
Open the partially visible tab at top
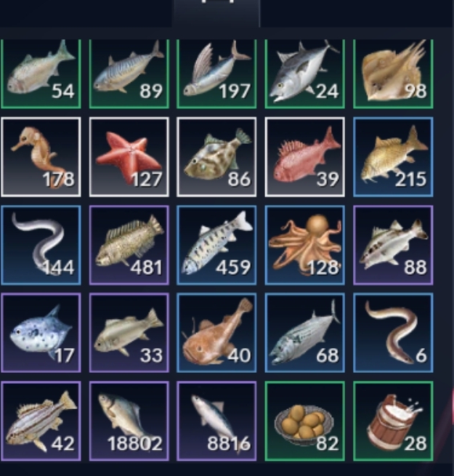click(216, 13)
